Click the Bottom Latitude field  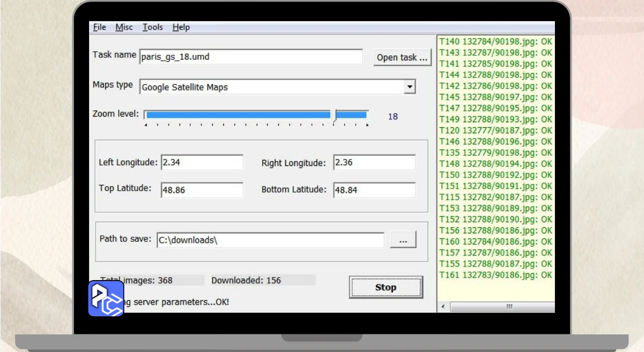pyautogui.click(x=374, y=190)
